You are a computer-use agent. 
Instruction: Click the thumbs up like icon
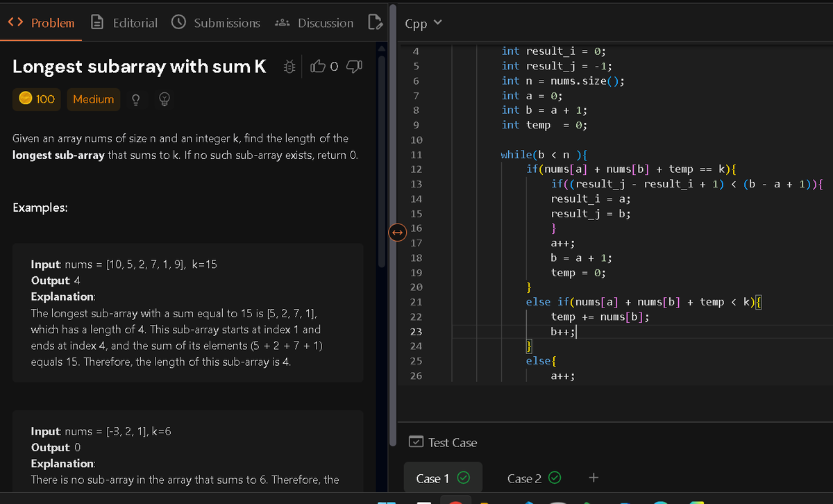coord(317,67)
